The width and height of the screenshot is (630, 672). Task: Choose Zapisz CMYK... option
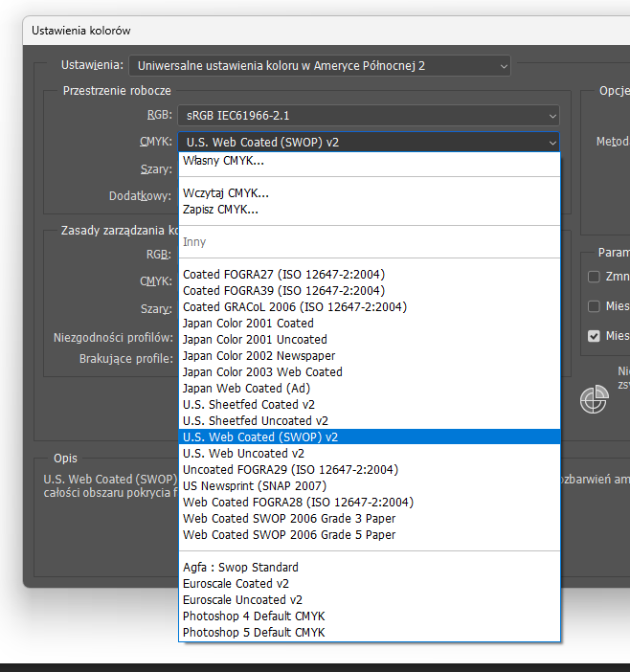370,210
